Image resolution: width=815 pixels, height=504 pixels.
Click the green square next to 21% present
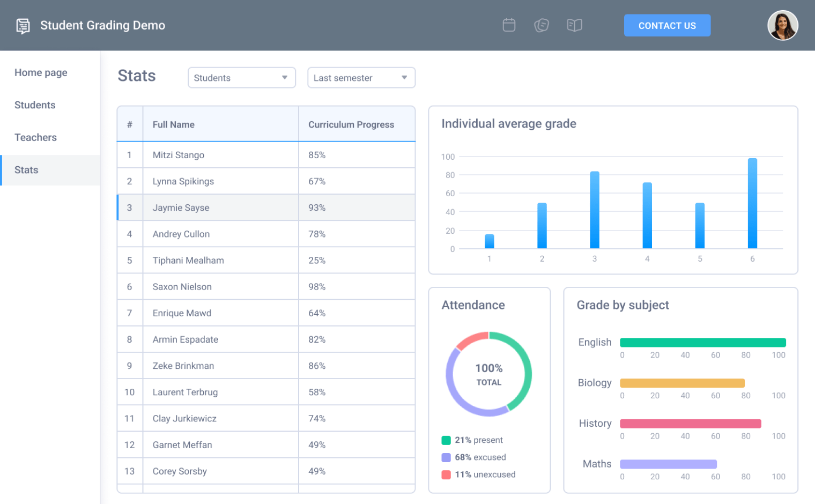coord(446,440)
